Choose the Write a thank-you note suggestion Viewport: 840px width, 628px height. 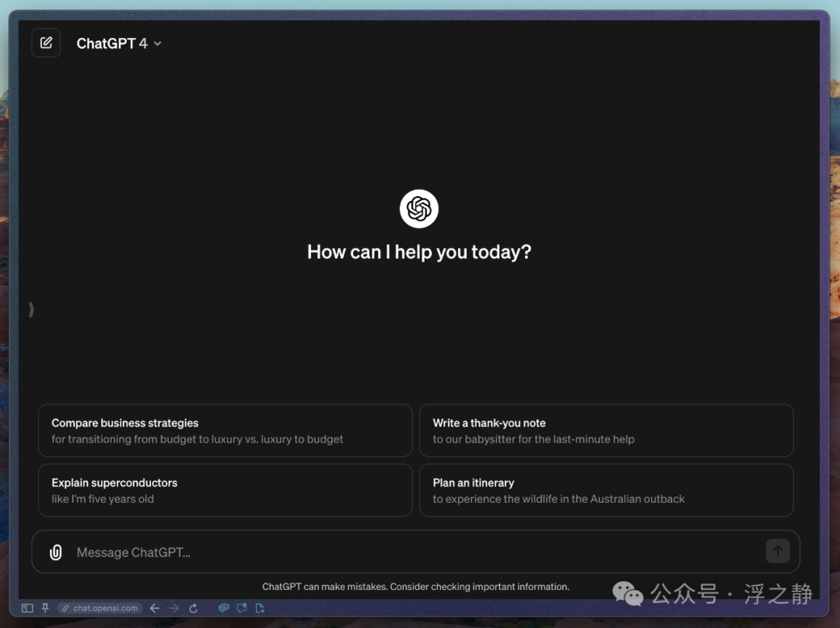point(606,431)
